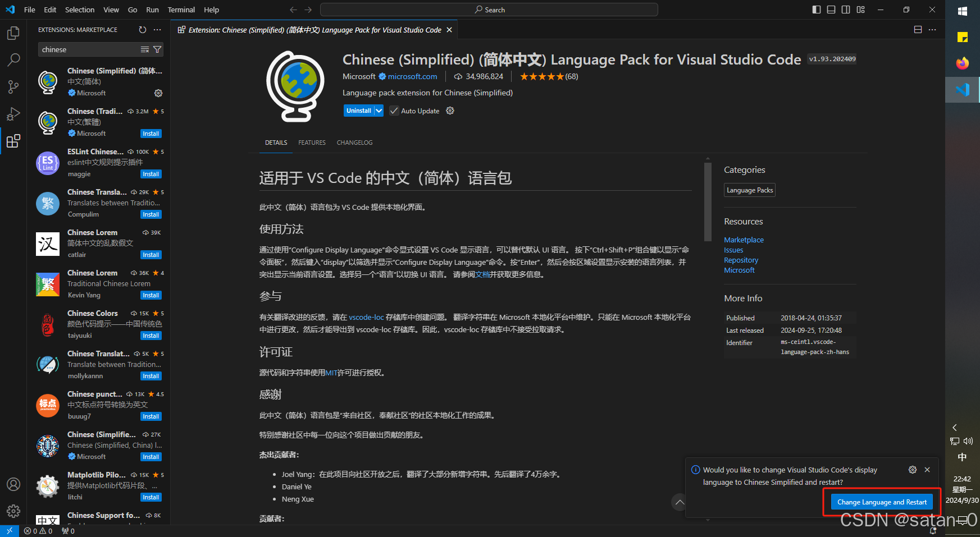
Task: Open forwarded ports indicator in status bar
Action: (68, 531)
